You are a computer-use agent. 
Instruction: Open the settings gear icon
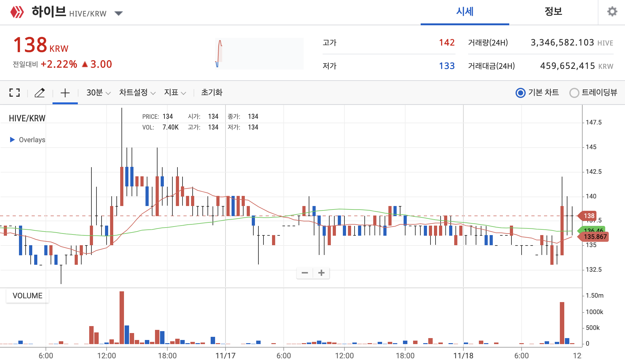tap(612, 12)
